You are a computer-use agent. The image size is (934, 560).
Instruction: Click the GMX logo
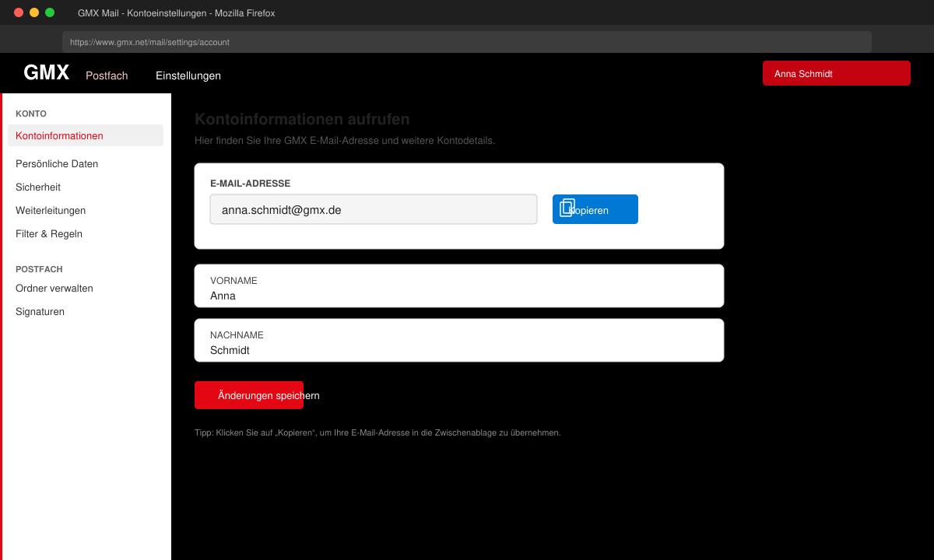pos(47,72)
